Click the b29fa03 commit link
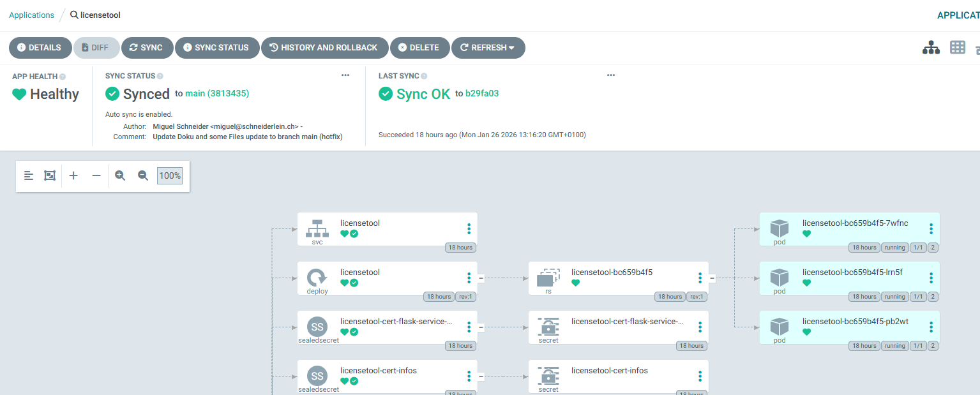The height and width of the screenshot is (395, 980). 481,93
